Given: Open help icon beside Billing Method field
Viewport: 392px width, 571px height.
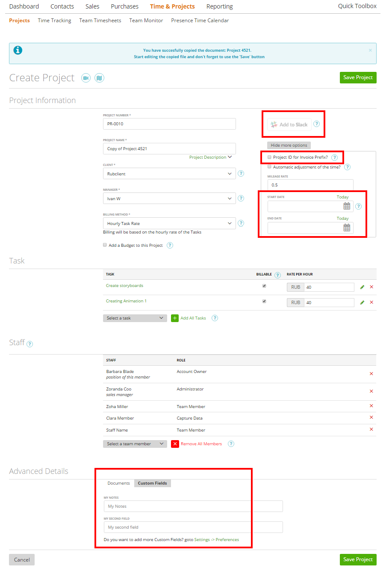Looking at the screenshot, I should tap(241, 223).
